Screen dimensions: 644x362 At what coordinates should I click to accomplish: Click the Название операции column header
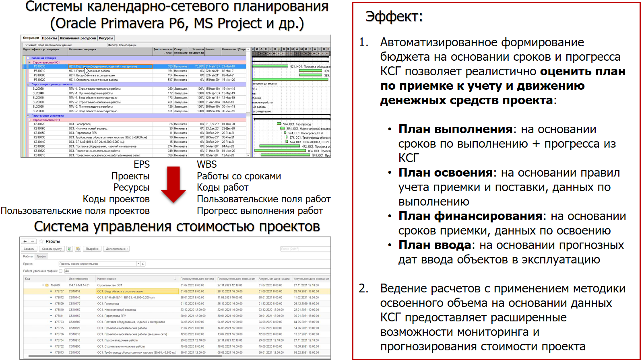click(x=110, y=51)
